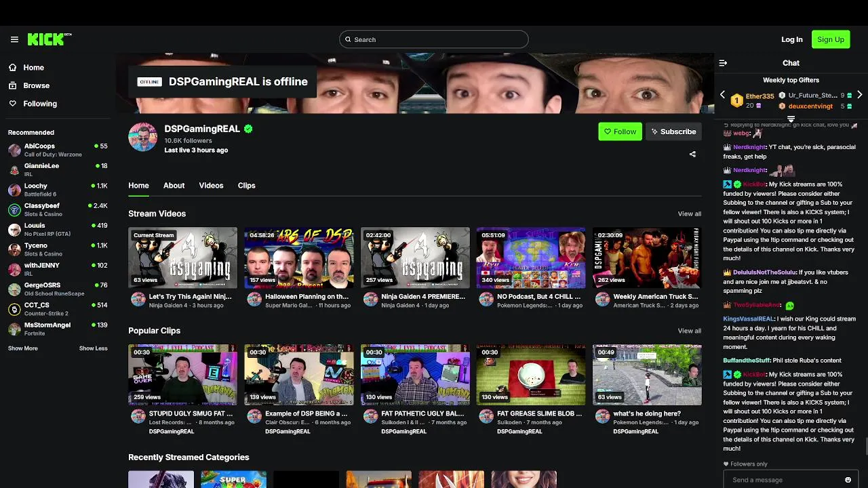Click the share icon below Subscribe
The width and height of the screenshot is (868, 488).
click(692, 154)
